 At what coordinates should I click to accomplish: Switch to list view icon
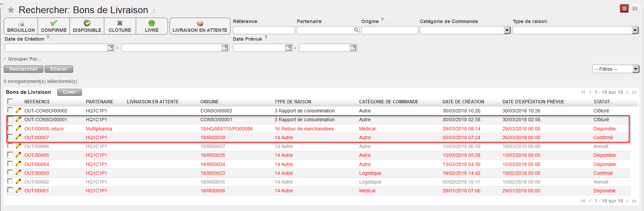pyautogui.click(x=624, y=9)
